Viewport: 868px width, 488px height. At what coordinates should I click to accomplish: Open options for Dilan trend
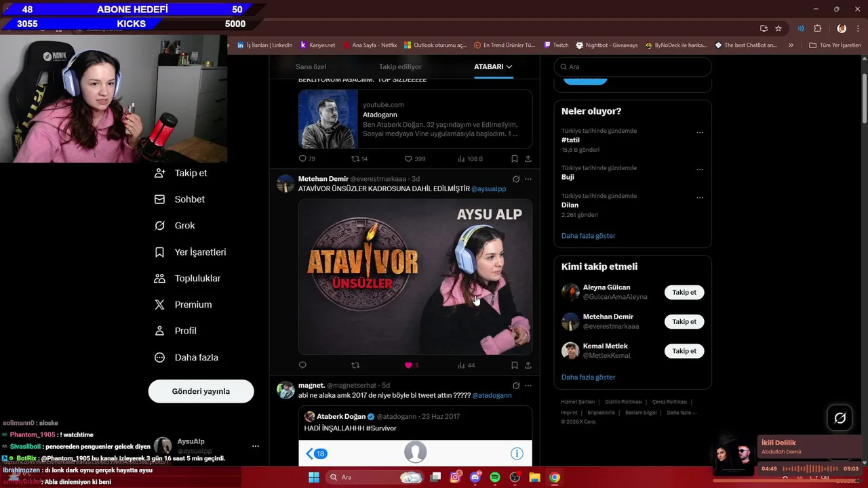tap(700, 198)
